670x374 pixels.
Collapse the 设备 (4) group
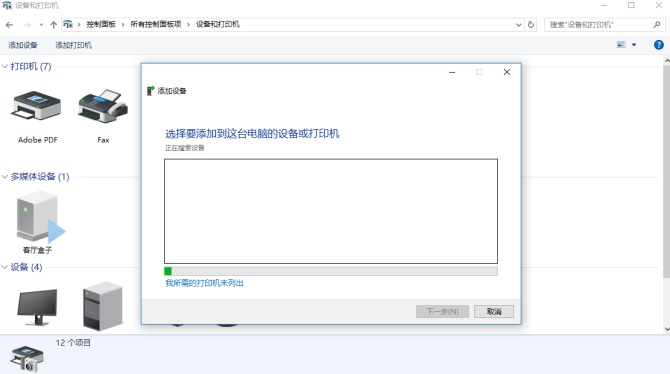click(5, 267)
